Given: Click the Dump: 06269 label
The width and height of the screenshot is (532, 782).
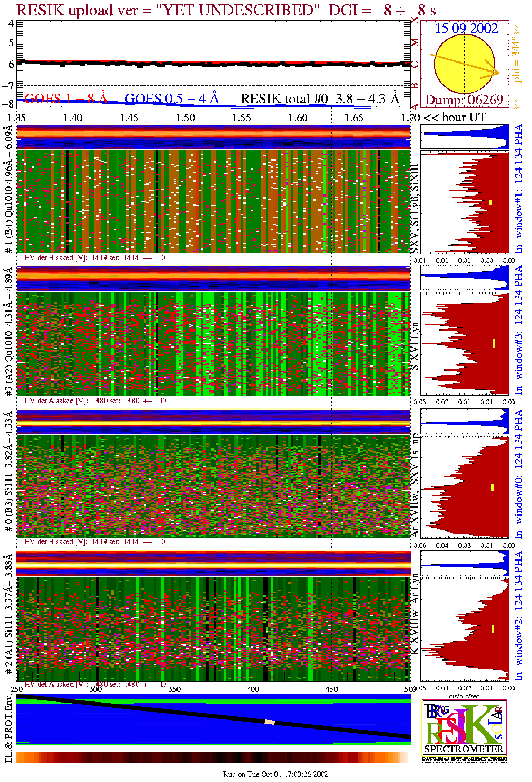Looking at the screenshot, I should [464, 100].
